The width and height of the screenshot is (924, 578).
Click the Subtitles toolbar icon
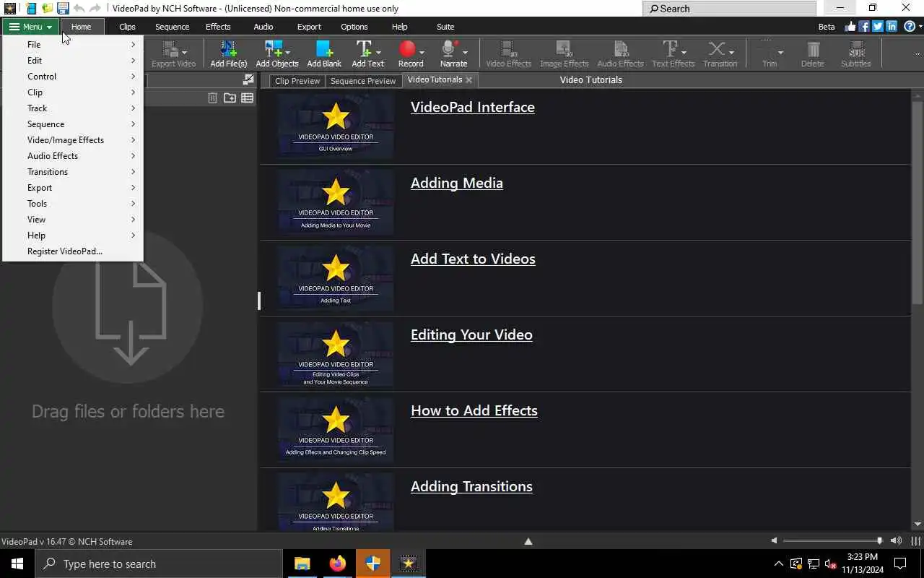pyautogui.click(x=857, y=49)
